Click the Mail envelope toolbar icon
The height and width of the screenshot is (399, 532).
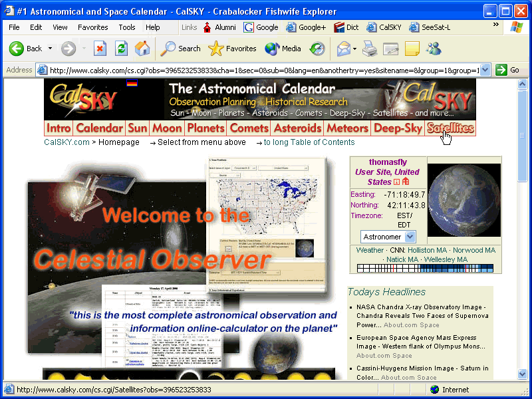[343, 49]
